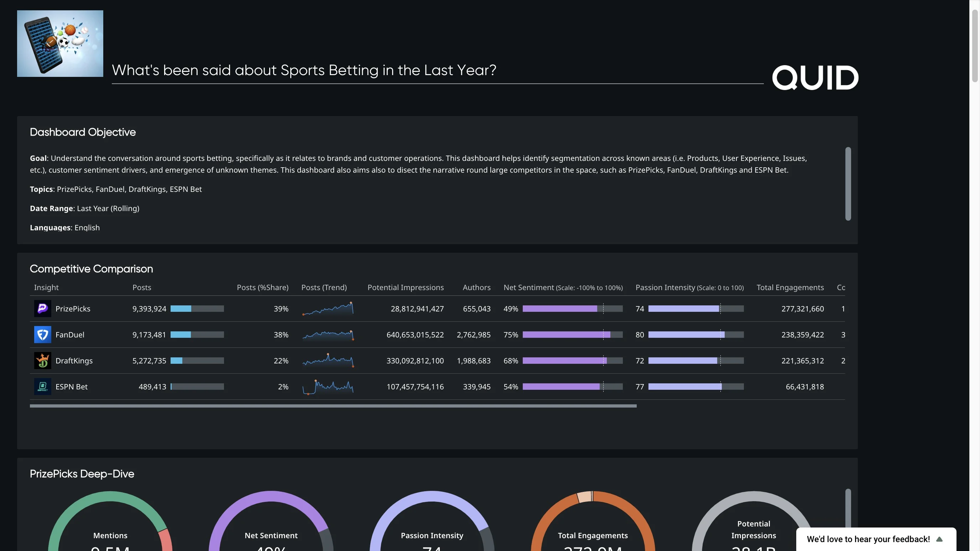
Task: Sort by the Authors column header
Action: (x=477, y=288)
